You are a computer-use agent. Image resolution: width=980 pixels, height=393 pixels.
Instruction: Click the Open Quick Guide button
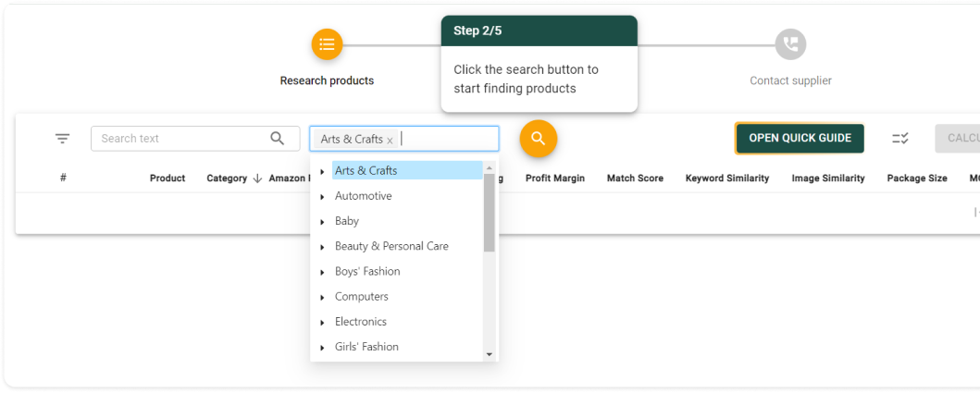click(800, 139)
